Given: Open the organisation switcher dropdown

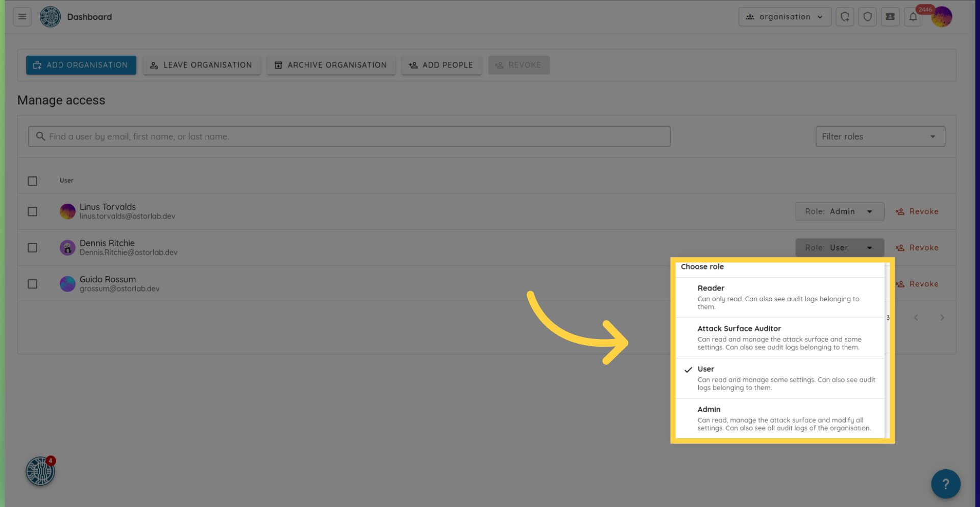Looking at the screenshot, I should 785,17.
